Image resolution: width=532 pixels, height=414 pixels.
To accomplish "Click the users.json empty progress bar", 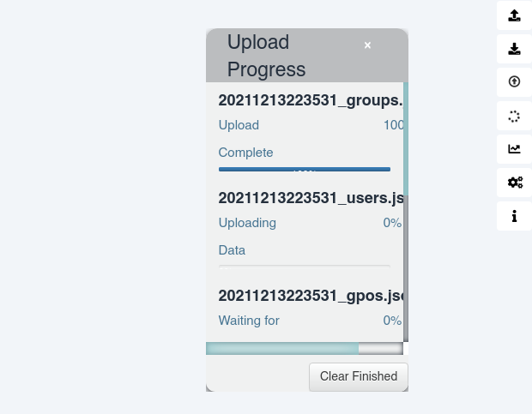I will 305,267.
